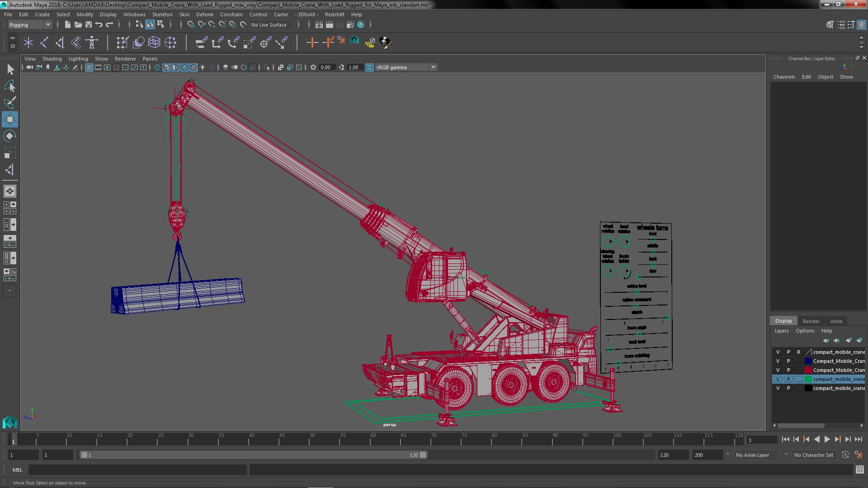Toggle visibility V of green crane layer

pyautogui.click(x=778, y=379)
